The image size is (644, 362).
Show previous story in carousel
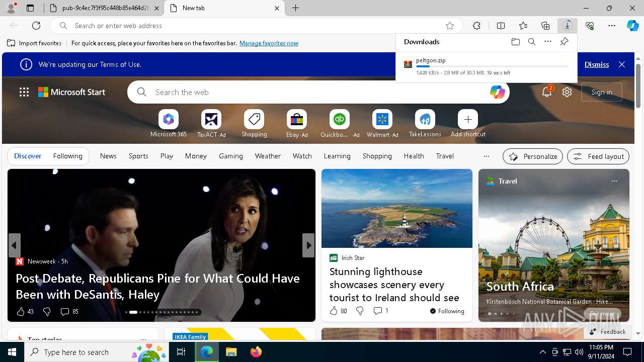(x=15, y=245)
